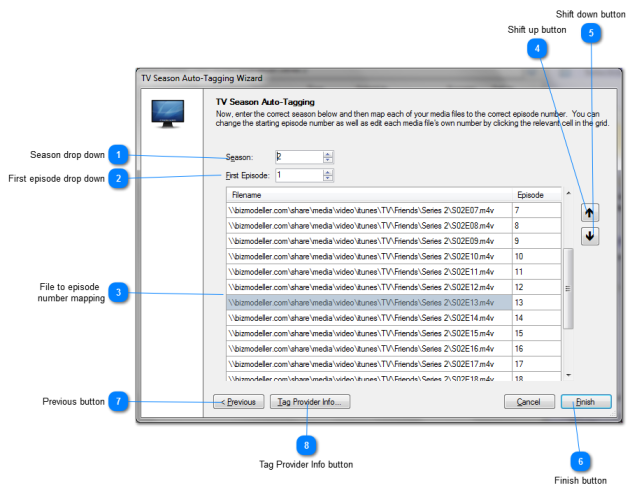
Task: Increase the First Episode spinner value
Action: click(328, 172)
